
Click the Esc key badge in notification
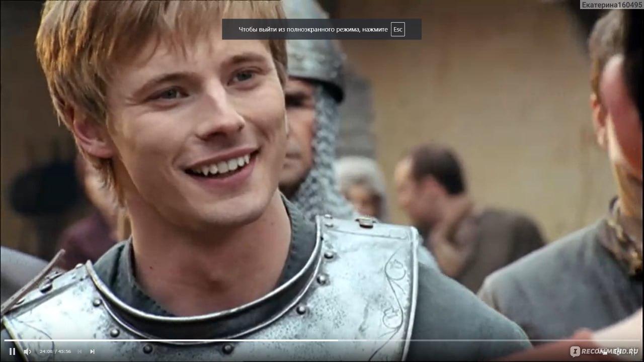coord(398,30)
